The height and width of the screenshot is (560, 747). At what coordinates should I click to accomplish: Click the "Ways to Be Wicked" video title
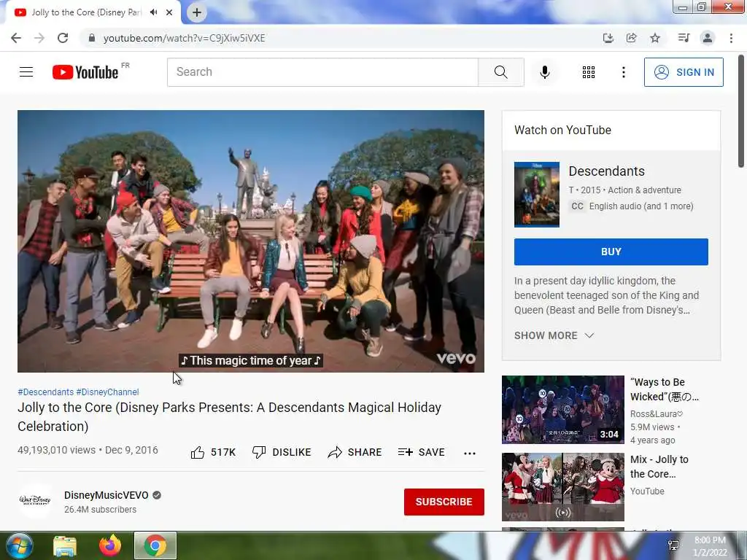coord(664,389)
